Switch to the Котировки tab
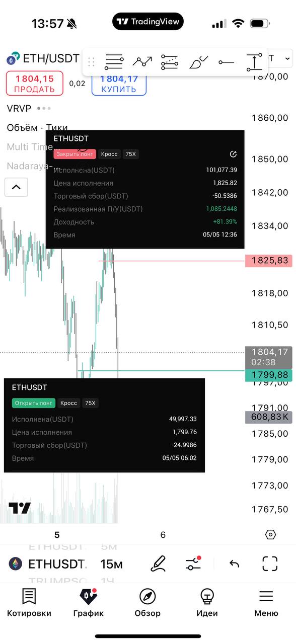The image size is (296, 644). pos(29,603)
